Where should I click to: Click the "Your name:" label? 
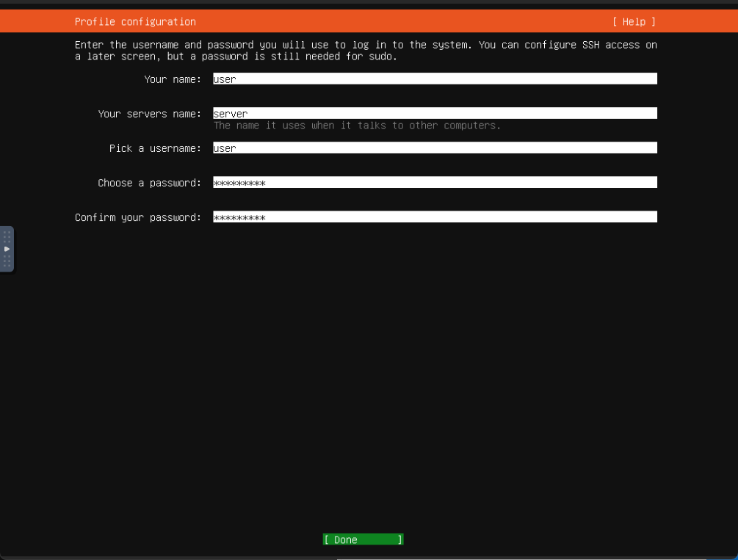click(173, 79)
